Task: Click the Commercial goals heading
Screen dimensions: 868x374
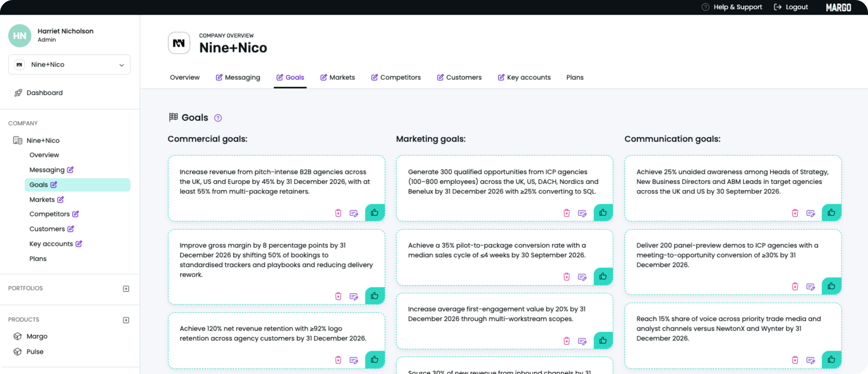Action: coord(208,139)
